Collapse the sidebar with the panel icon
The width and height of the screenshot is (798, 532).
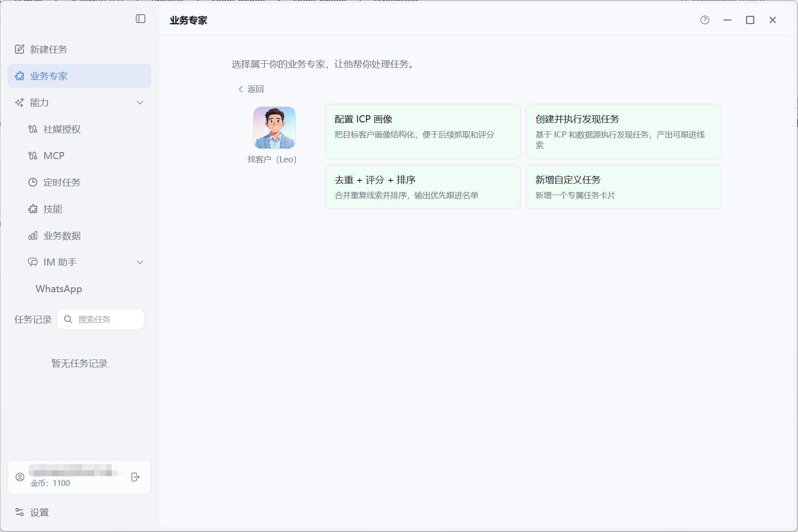point(141,19)
